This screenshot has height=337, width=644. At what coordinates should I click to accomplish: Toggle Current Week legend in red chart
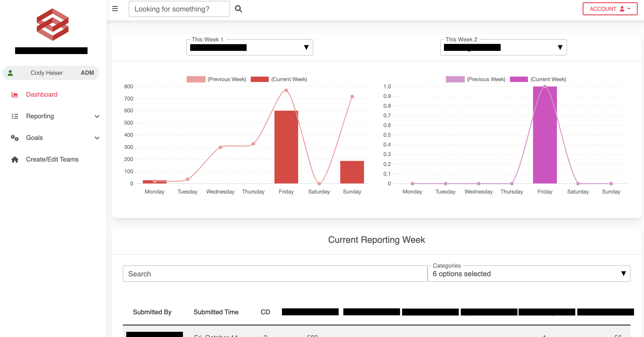[x=279, y=79]
